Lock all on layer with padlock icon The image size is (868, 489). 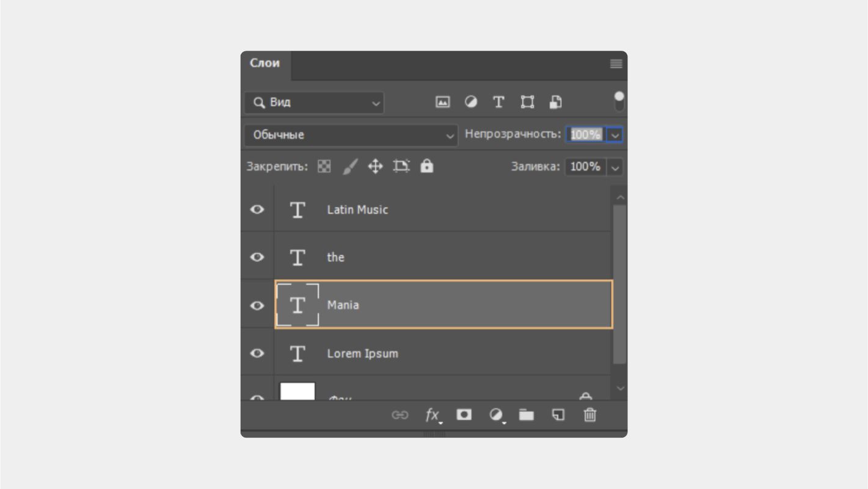pyautogui.click(x=426, y=166)
